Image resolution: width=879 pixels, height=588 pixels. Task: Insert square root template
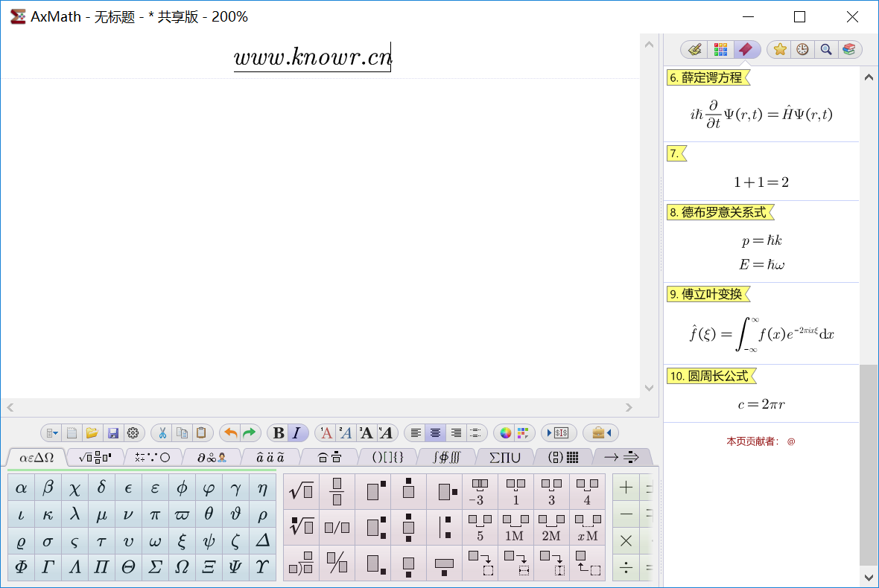tap(301, 491)
